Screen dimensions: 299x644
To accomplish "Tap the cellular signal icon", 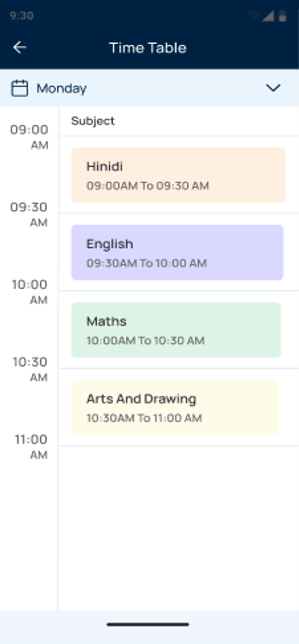I will (268, 16).
